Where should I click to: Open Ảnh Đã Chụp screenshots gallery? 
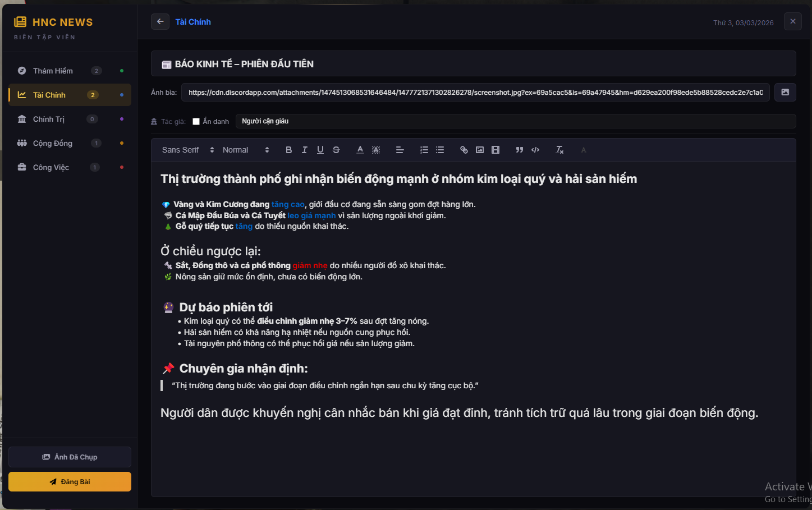click(70, 457)
